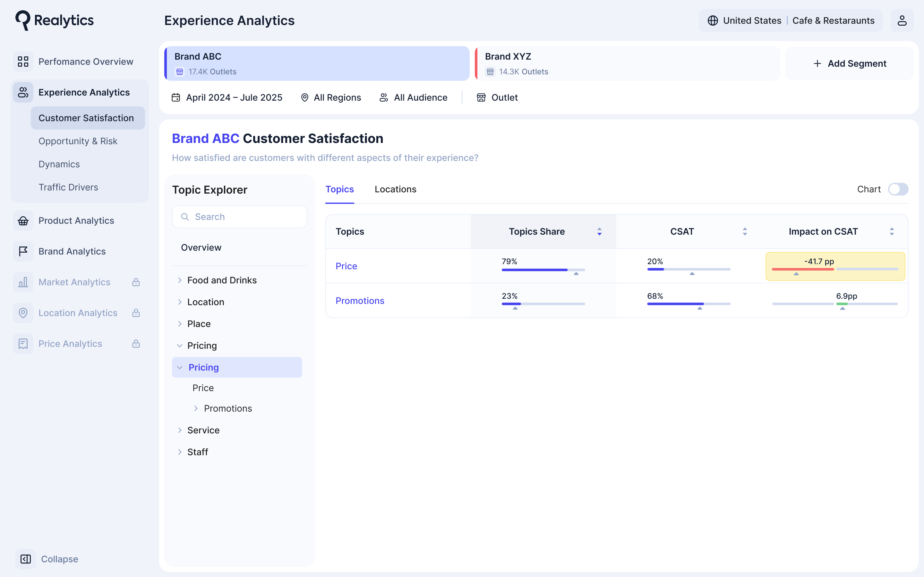Screen dimensions: 924x577
Task: Click the Add Segment button
Action: (849, 64)
